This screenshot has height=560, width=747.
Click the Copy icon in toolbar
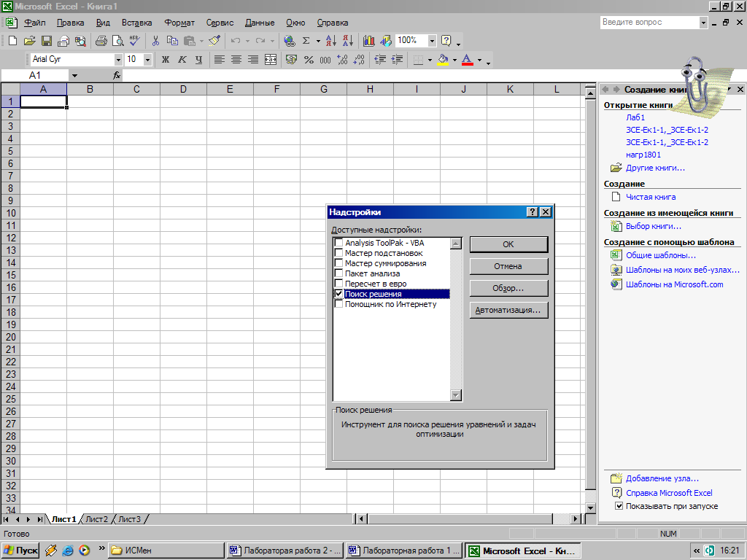pos(172,41)
